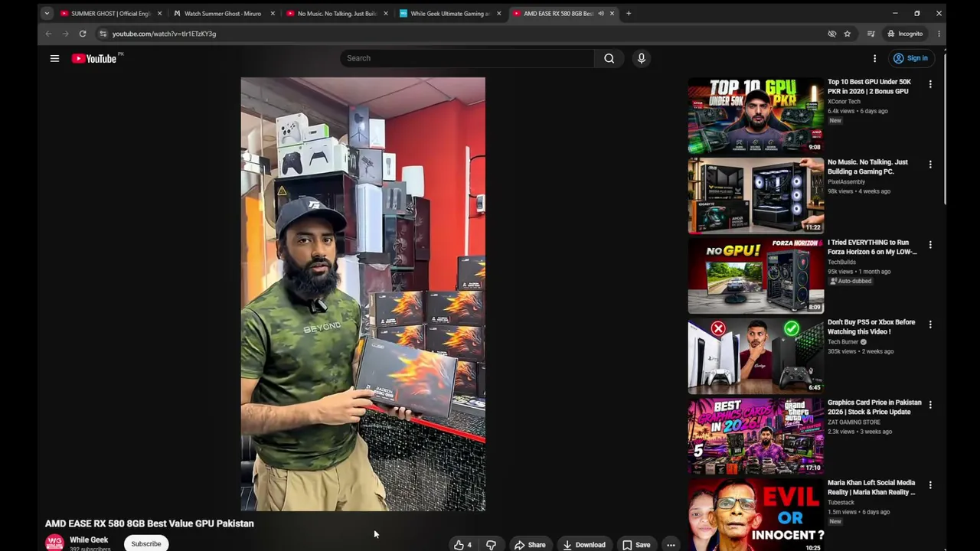Submit search with the magnifier button

click(609, 58)
